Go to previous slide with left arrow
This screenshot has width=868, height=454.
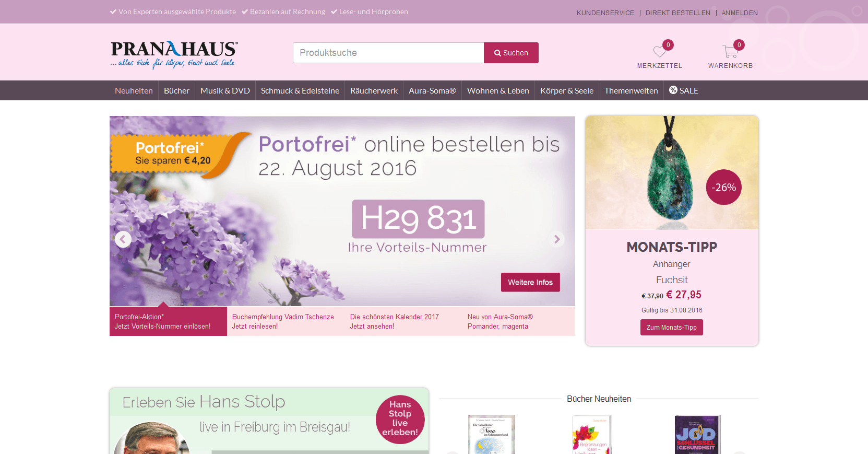click(x=123, y=239)
